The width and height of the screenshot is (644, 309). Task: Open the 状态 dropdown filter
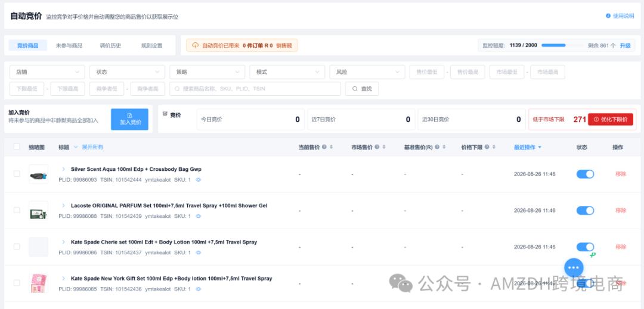(x=128, y=71)
